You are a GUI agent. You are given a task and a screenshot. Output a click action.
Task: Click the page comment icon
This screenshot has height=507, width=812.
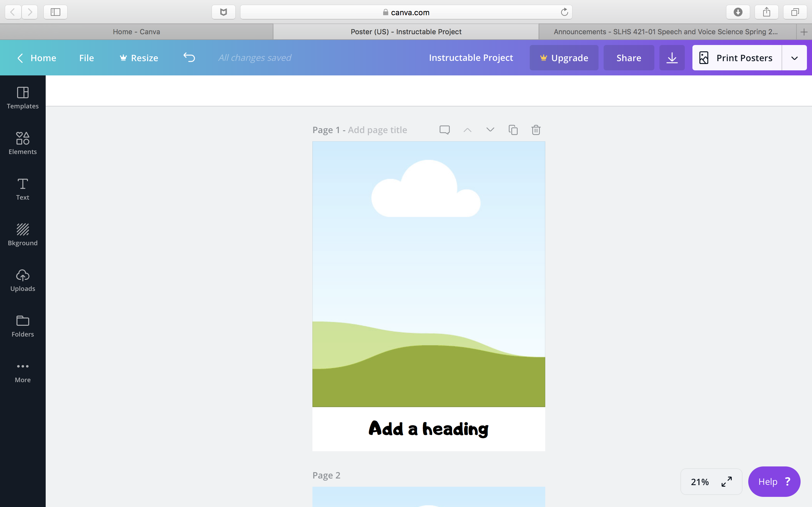tap(444, 130)
